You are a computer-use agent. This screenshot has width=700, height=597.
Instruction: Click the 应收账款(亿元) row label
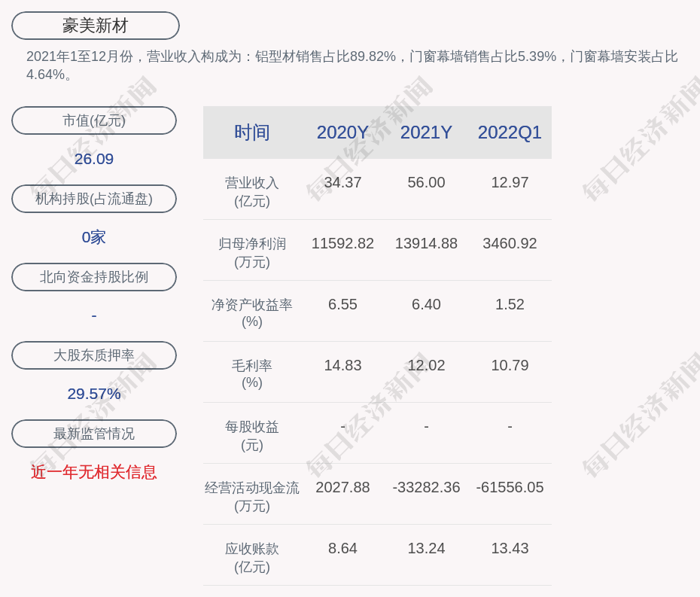(x=252, y=558)
